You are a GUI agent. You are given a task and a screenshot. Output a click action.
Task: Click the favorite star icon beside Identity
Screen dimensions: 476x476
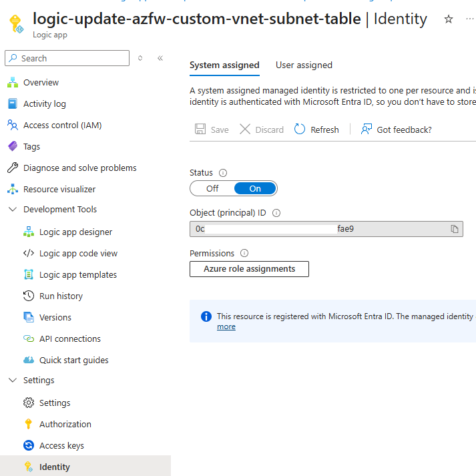click(x=449, y=19)
